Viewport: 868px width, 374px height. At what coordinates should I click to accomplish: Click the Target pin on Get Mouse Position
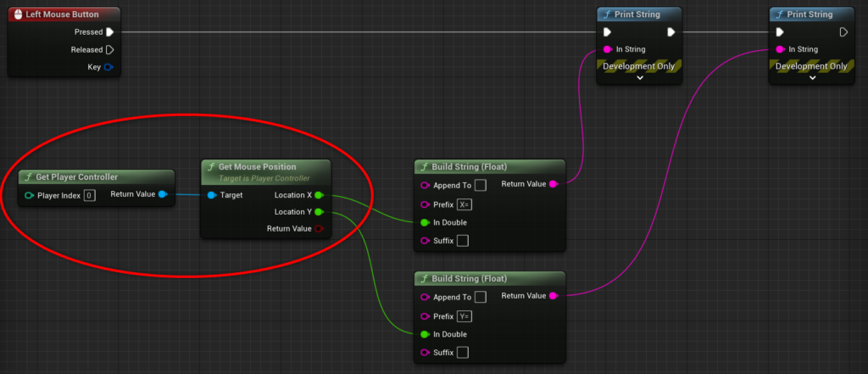pos(211,195)
